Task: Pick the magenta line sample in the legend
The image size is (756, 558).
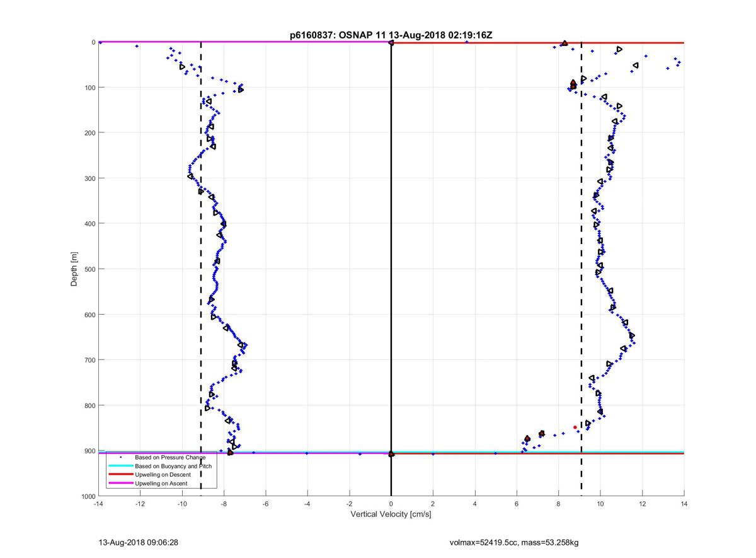Action: [x=120, y=484]
